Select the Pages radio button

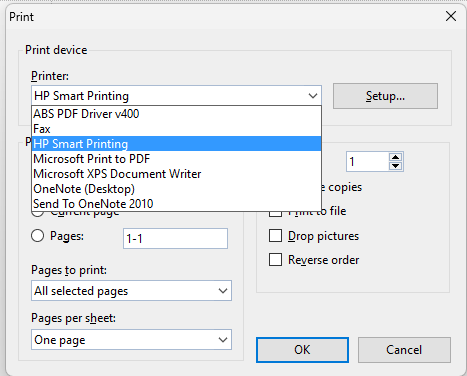point(38,236)
